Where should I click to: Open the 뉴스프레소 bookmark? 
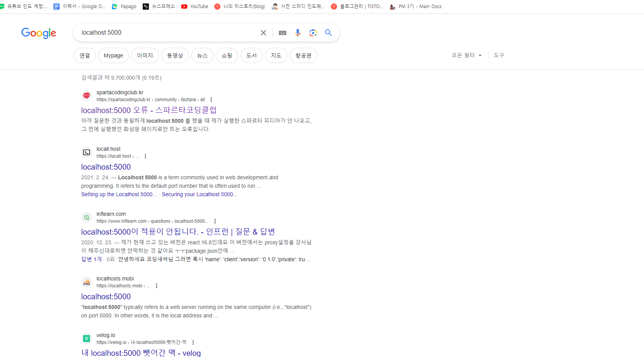pyautogui.click(x=159, y=7)
